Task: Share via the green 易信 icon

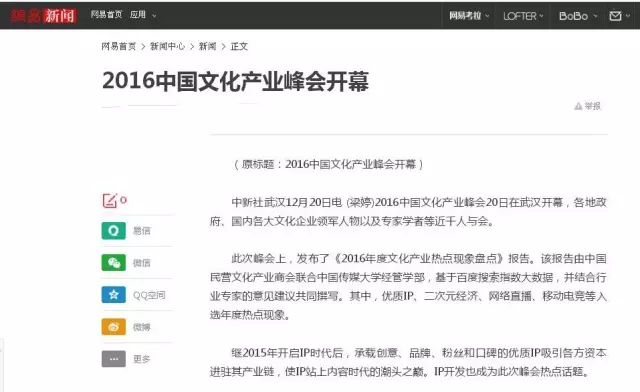Action: pyautogui.click(x=113, y=231)
